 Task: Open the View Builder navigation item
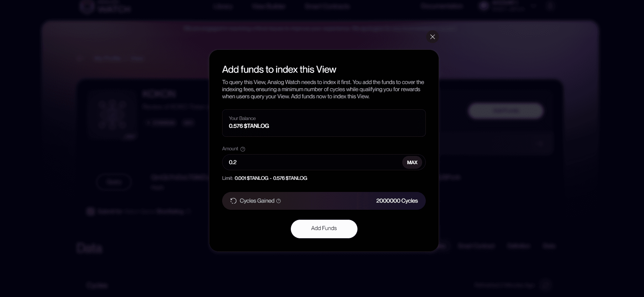point(268,6)
